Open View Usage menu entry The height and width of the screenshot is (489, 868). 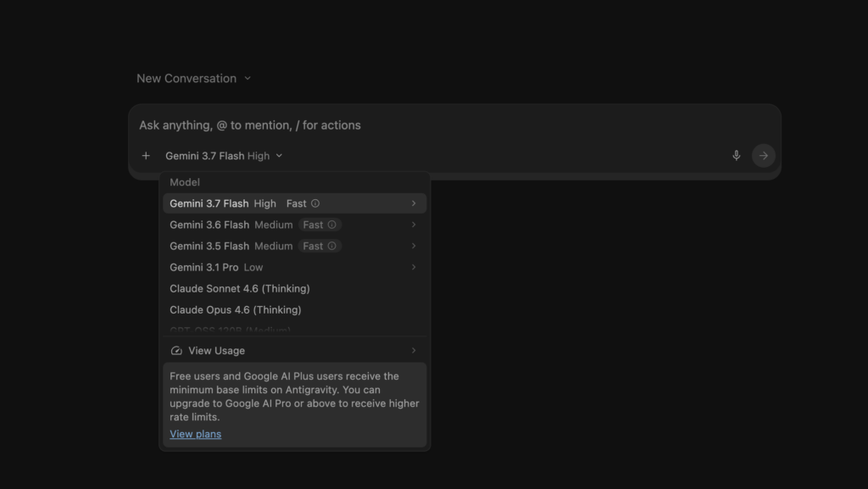[294, 351]
